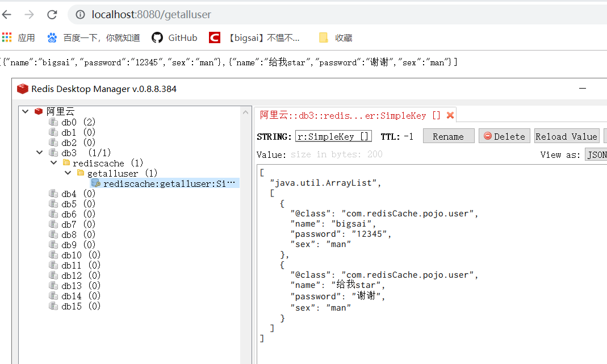607x364 pixels.
Task: Open the View as JSON dropdown
Action: (x=596, y=155)
